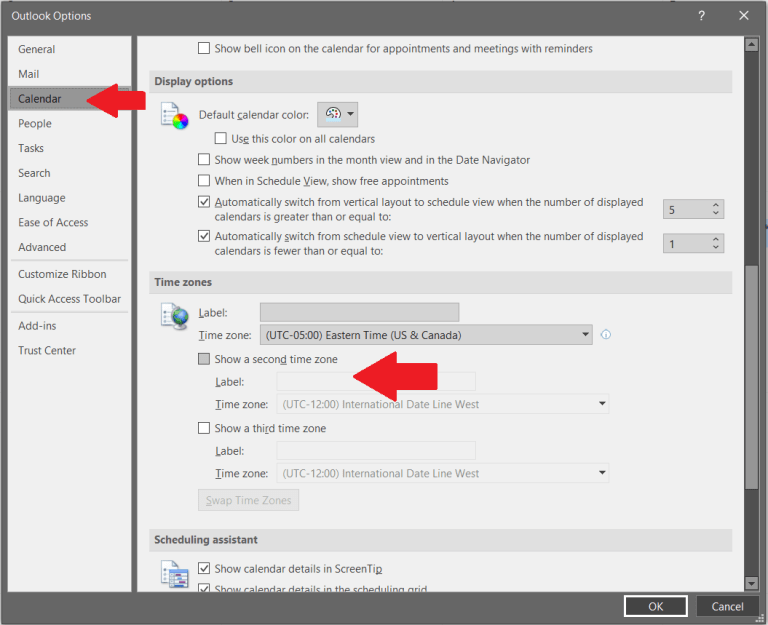Increase vertical layout calendar count from 1
Screen dimensions: 768x625
(716, 239)
